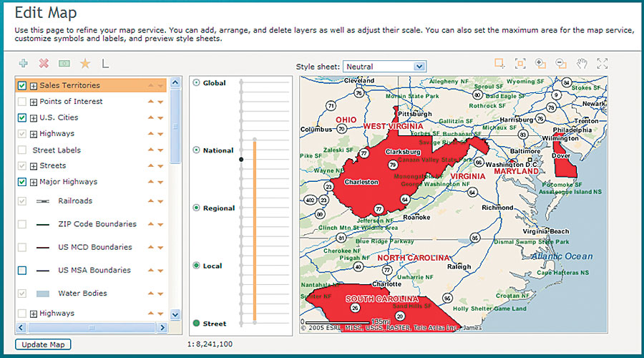This screenshot has width=644, height=358.
Task: Click the Water Bodies layer name
Action: [x=82, y=293]
